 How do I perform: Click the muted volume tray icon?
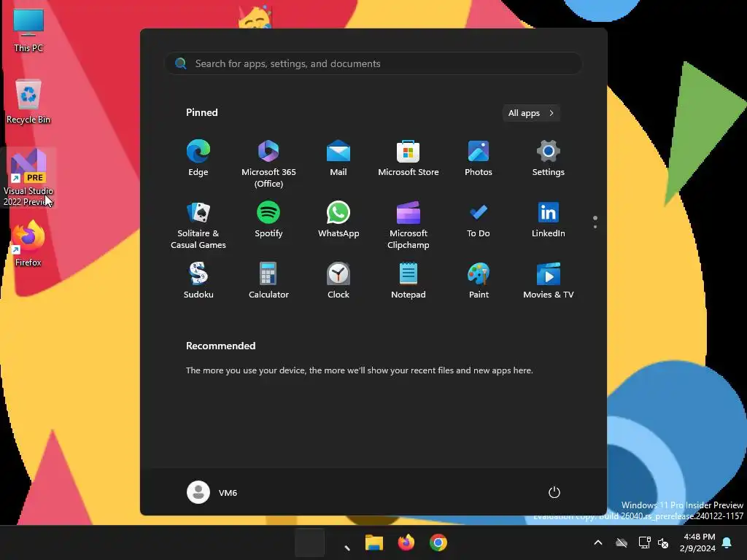[663, 542]
